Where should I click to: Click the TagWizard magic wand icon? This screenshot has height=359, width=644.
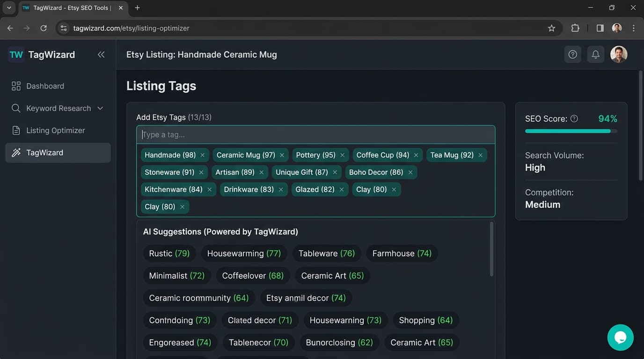click(x=15, y=152)
